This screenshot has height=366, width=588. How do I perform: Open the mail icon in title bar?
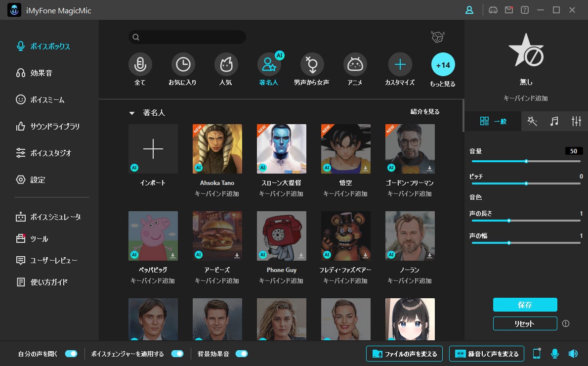(x=509, y=10)
